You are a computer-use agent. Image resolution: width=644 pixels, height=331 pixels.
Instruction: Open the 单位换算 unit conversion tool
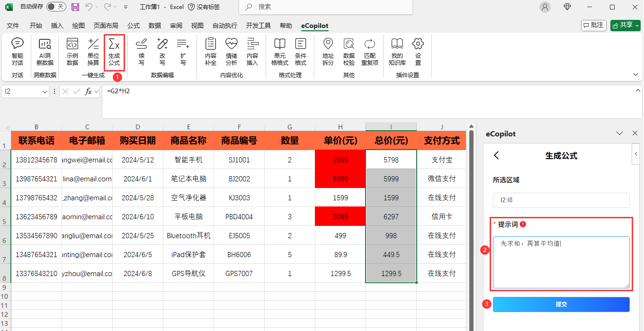93,52
